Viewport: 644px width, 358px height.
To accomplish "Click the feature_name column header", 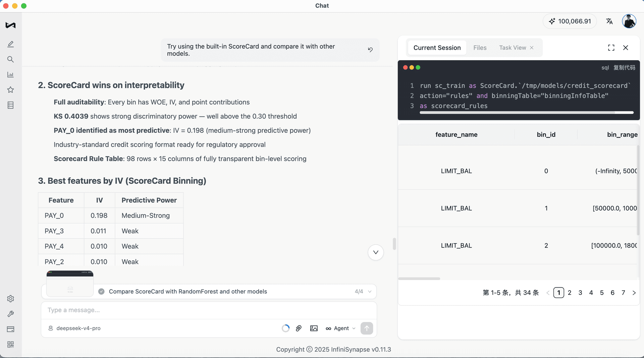I will [x=456, y=135].
